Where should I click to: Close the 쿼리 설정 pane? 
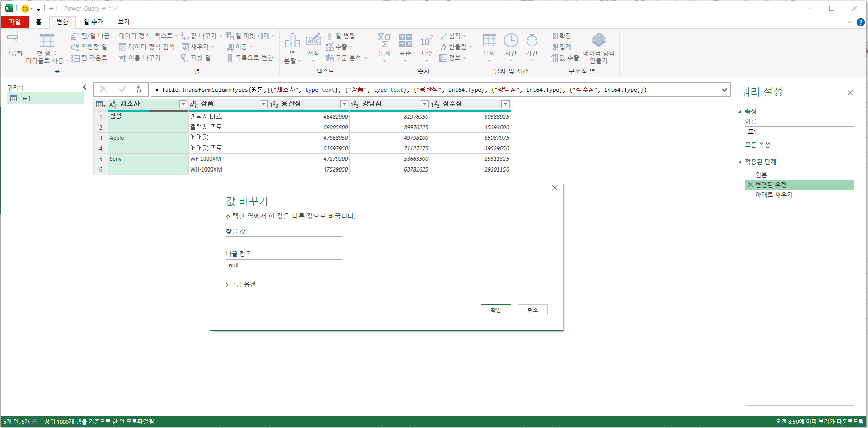click(850, 93)
